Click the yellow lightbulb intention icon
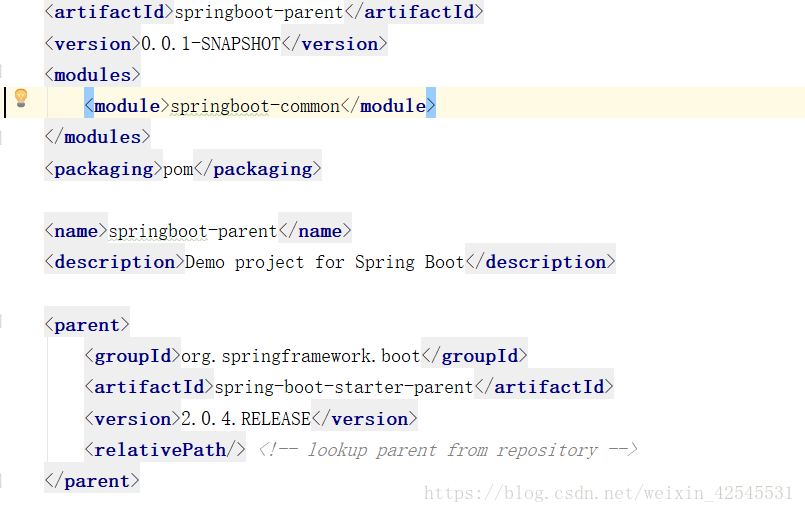Viewport: 805px width, 513px height. tap(21, 98)
